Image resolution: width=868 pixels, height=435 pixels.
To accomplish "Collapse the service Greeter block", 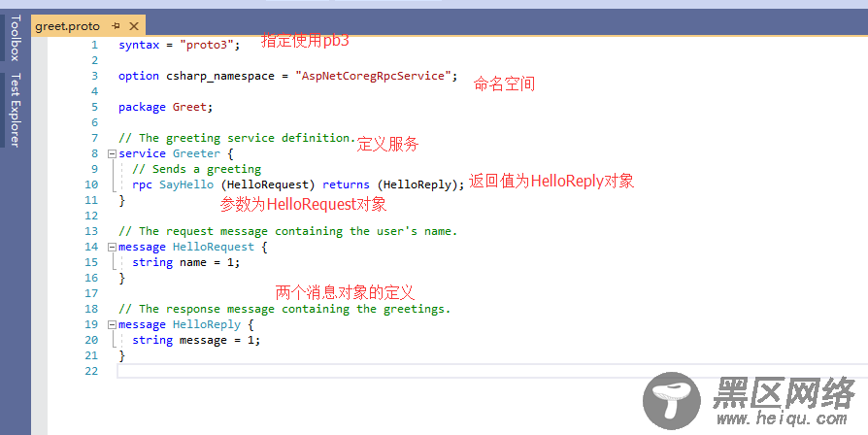I will [x=112, y=153].
